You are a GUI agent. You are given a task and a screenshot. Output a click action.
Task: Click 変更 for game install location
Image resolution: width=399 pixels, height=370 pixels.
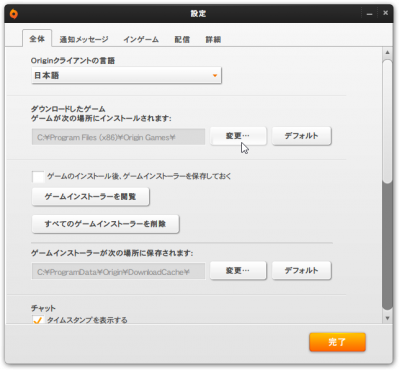pos(238,136)
